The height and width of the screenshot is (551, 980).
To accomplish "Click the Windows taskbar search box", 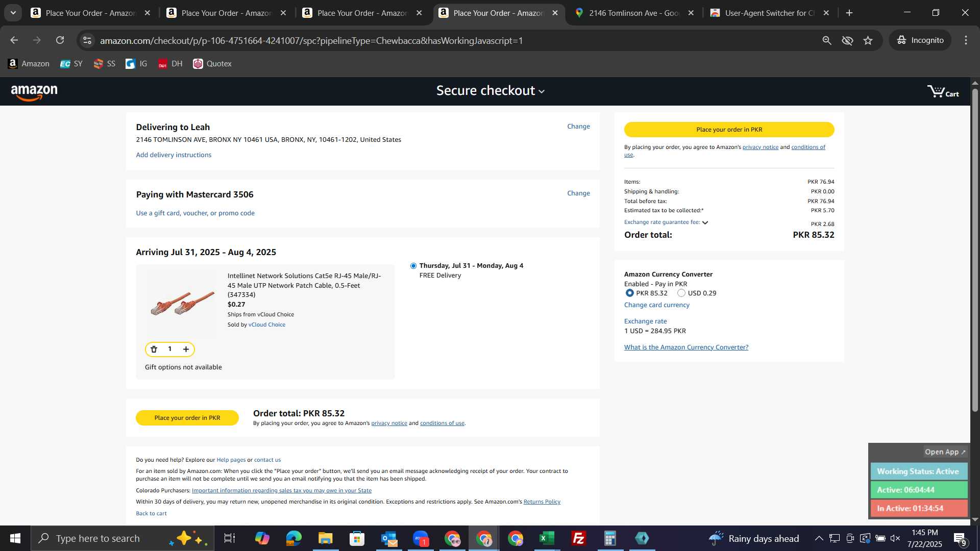I will 122,538.
